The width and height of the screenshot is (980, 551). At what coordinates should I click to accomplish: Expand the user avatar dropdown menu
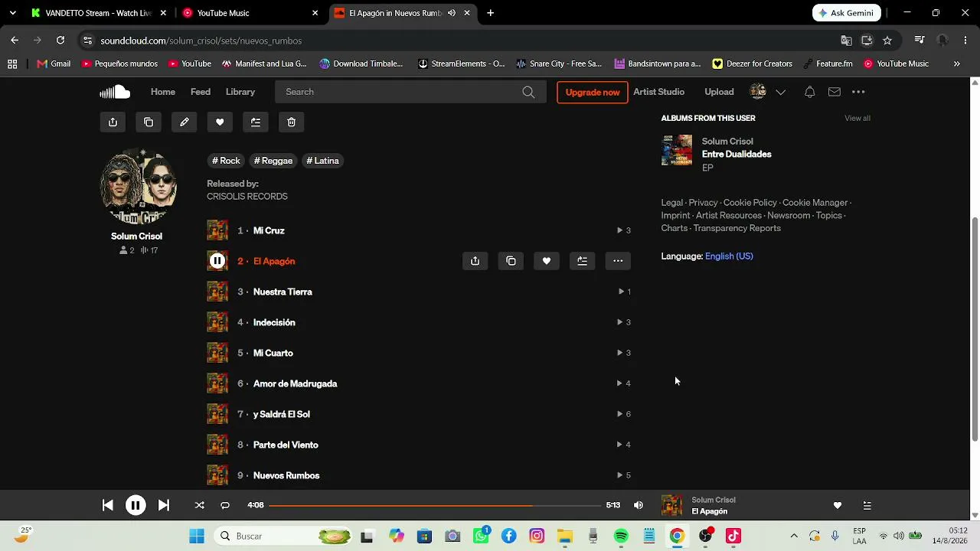(x=780, y=92)
